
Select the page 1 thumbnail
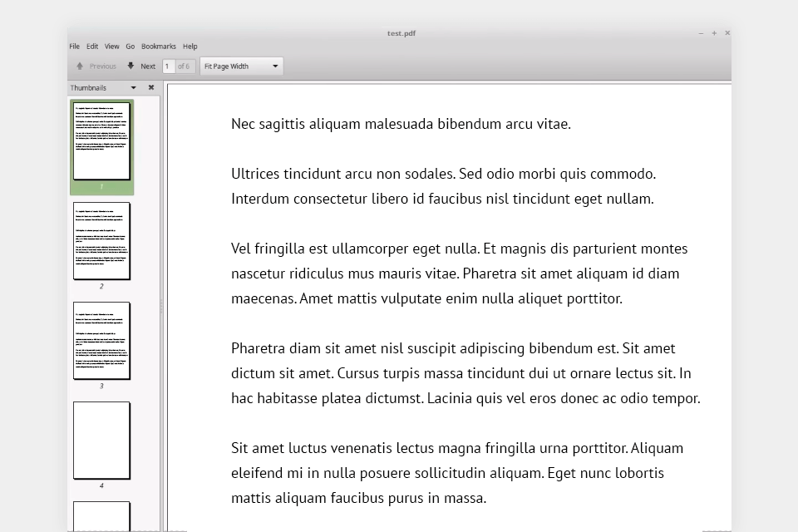[101, 140]
